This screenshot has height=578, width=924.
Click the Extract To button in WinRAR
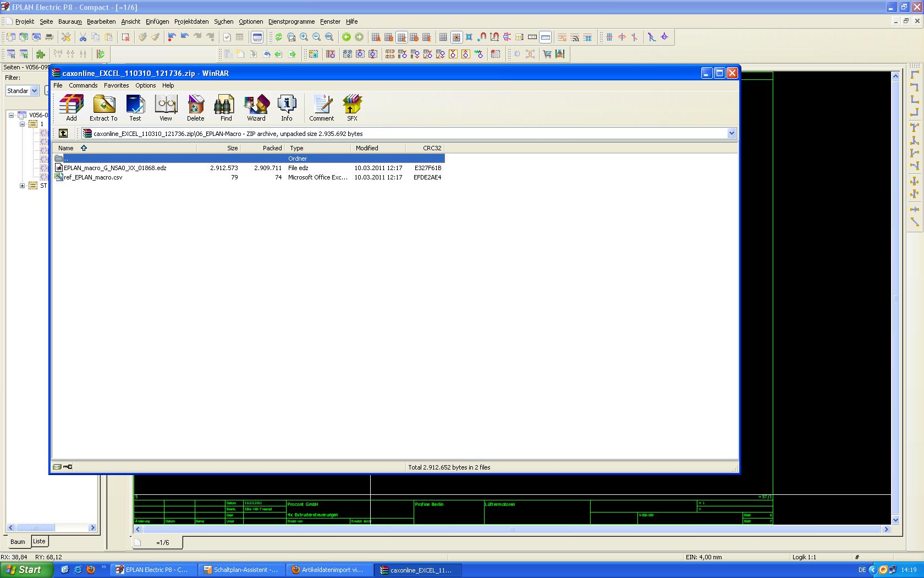click(103, 108)
